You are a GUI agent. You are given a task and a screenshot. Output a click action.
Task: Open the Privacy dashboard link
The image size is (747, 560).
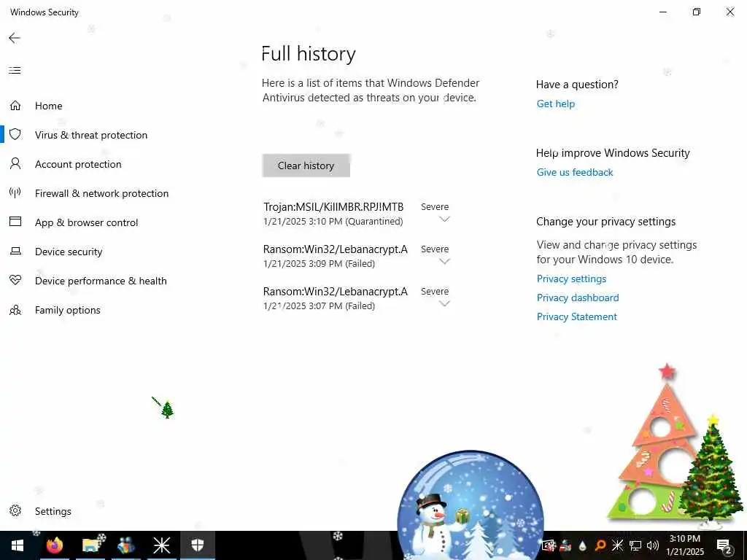578,297
